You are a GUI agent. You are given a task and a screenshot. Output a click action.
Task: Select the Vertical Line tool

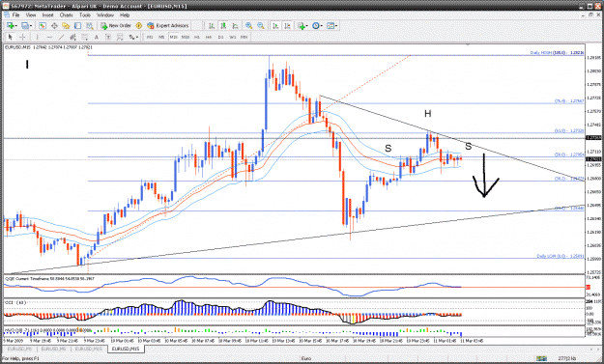tap(38, 37)
